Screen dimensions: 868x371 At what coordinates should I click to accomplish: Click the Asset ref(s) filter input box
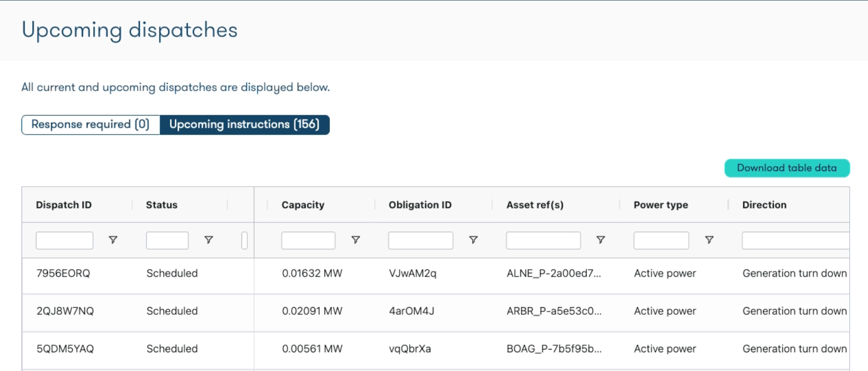click(x=543, y=240)
